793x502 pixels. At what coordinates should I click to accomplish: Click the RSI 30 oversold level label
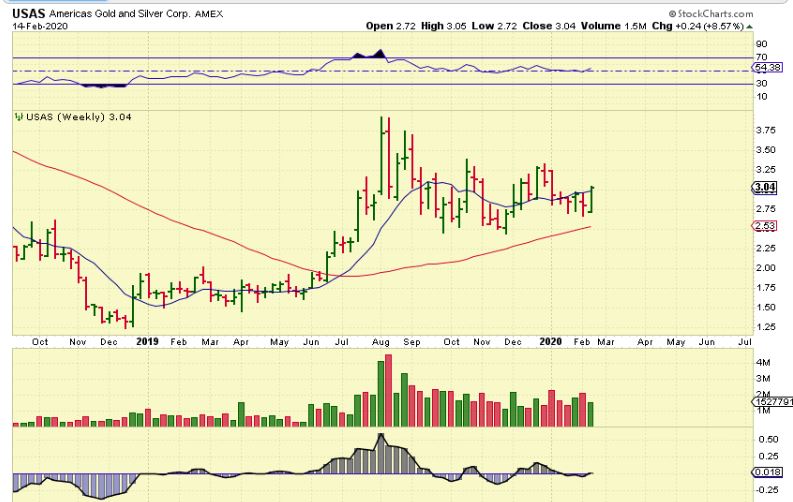tap(761, 83)
